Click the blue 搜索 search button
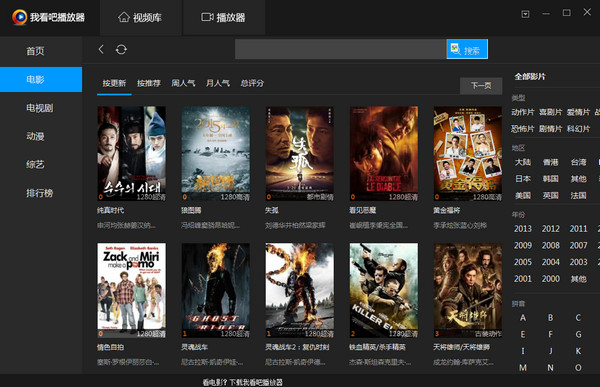This screenshot has height=387, width=600. [467, 49]
